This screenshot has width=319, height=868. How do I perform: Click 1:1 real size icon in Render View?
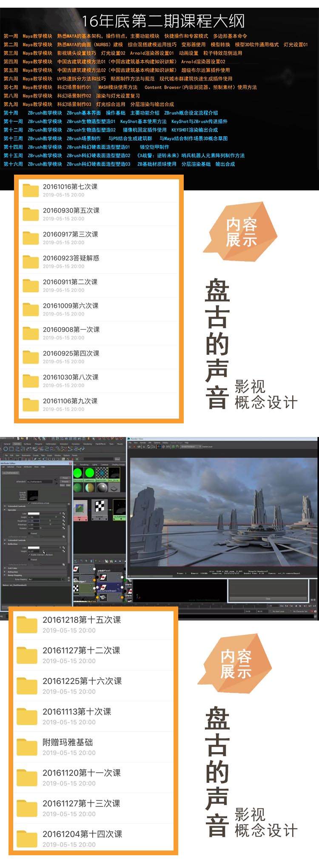pyautogui.click(x=168, y=446)
